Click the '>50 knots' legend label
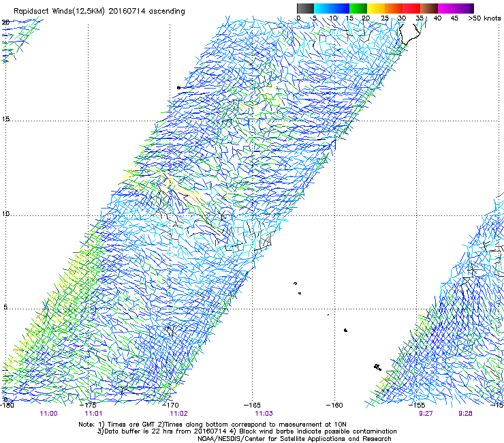This screenshot has height=443, width=504. [x=484, y=18]
